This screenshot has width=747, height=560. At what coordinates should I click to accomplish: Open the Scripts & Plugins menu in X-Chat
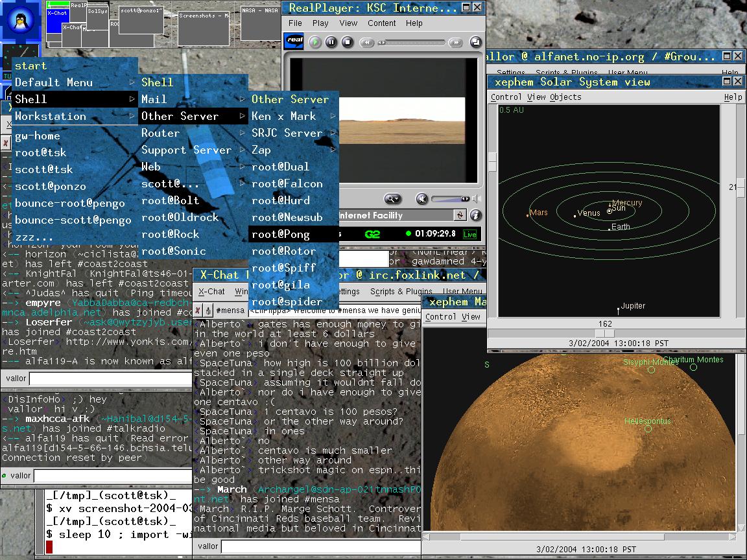click(401, 291)
